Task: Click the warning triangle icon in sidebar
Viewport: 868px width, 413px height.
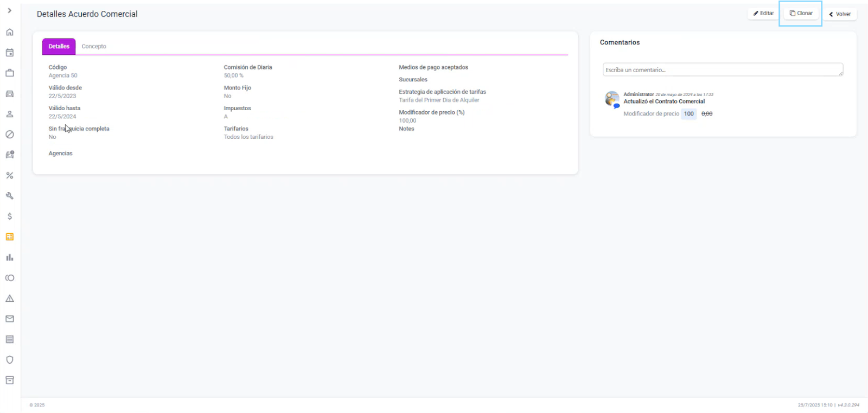Action: (x=10, y=298)
